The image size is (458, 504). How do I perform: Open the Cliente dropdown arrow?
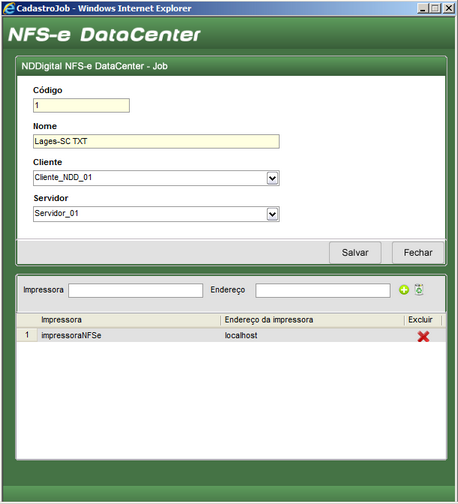[x=272, y=178]
